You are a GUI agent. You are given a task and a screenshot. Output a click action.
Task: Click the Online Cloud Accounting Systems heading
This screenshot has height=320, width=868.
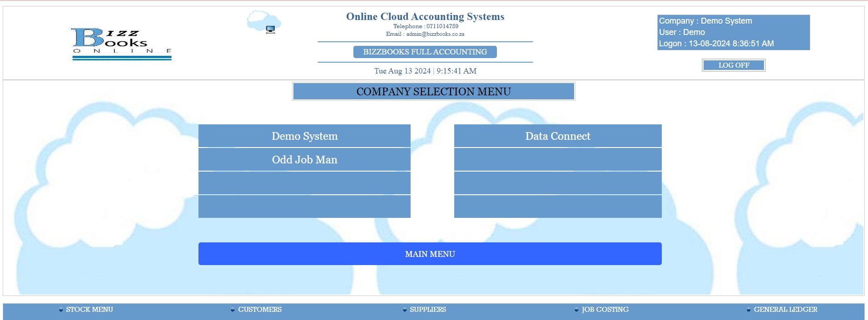tap(425, 17)
